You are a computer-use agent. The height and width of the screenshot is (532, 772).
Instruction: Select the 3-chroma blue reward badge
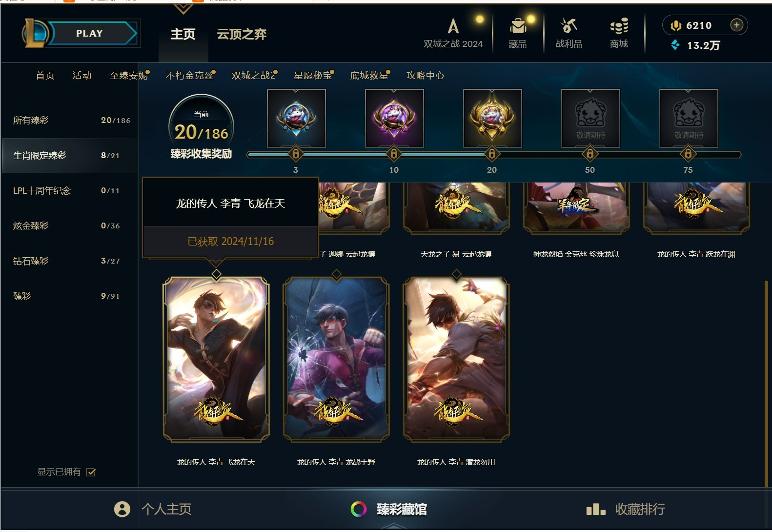296,118
